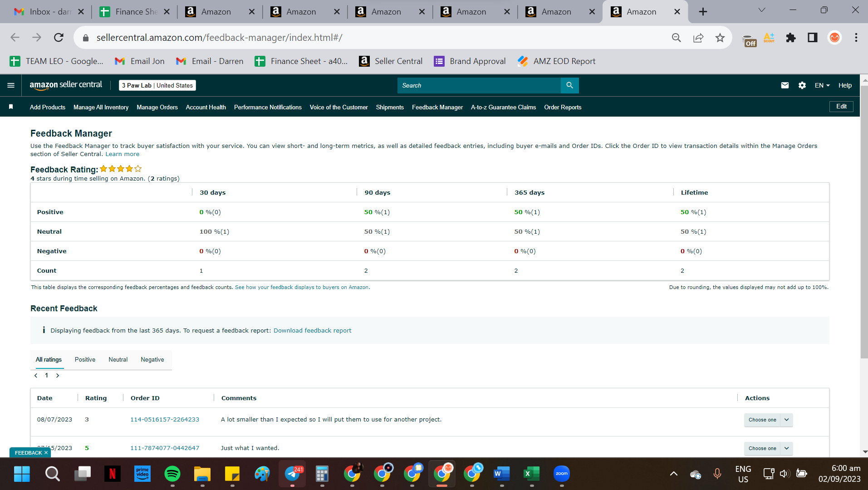
Task: Launch Telegram from the taskbar
Action: click(292, 474)
